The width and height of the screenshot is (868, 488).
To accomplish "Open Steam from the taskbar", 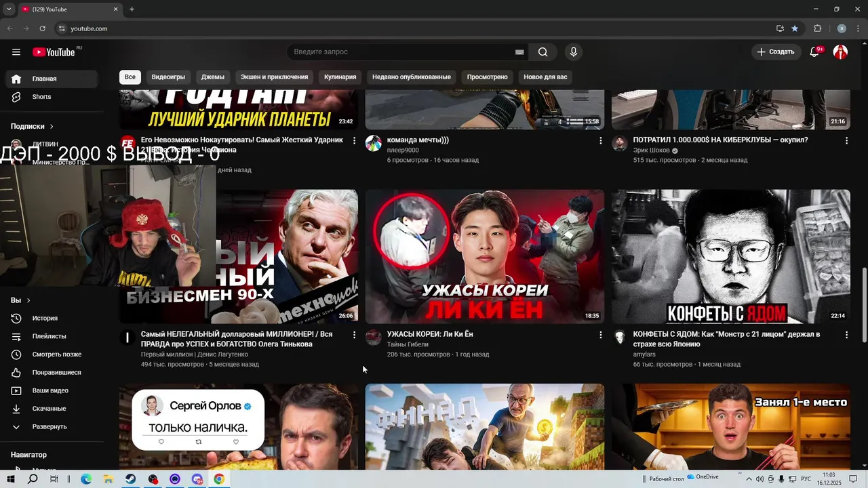I will (130, 479).
